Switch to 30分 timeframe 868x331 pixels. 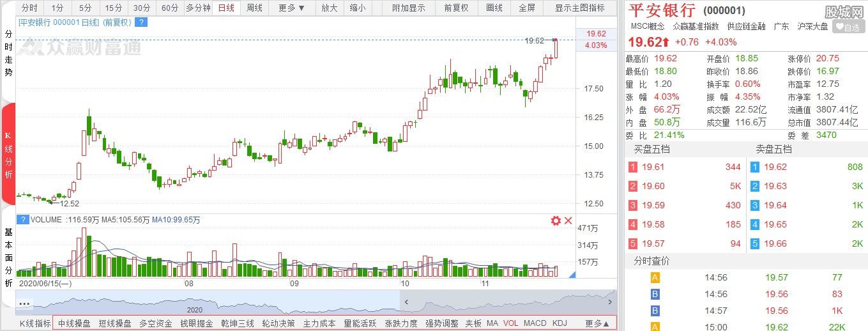[142, 8]
